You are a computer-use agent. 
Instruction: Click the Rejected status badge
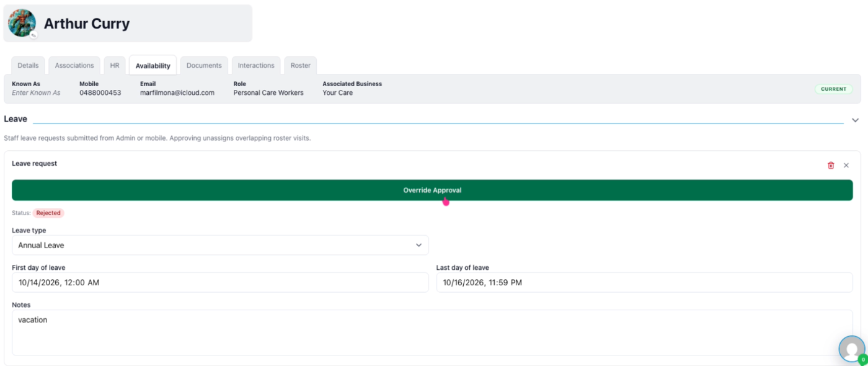pyautogui.click(x=48, y=213)
